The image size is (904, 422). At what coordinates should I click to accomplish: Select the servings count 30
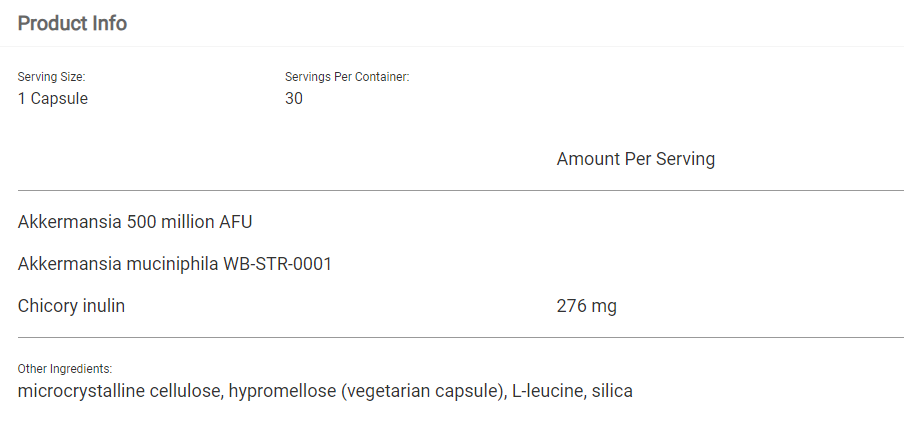tap(294, 98)
